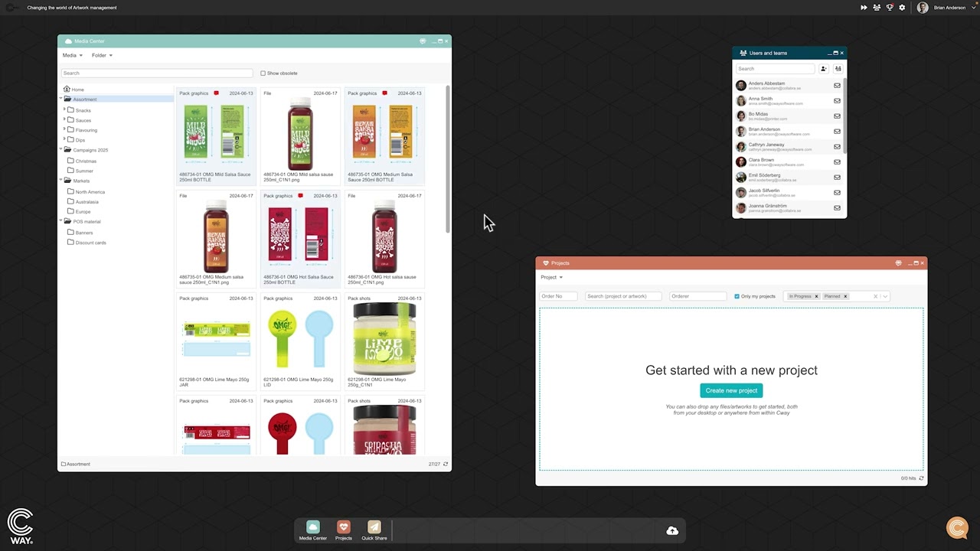
Task: Click the Media Center search field
Action: coord(157,73)
